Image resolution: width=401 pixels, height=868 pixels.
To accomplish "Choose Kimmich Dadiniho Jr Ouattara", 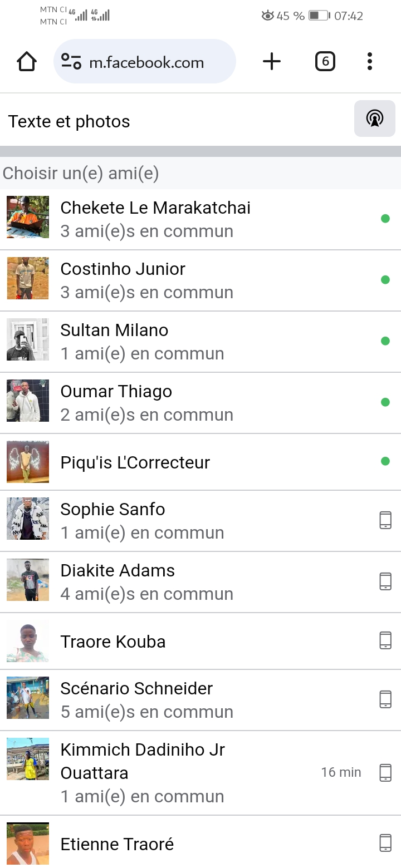I will pos(143,761).
